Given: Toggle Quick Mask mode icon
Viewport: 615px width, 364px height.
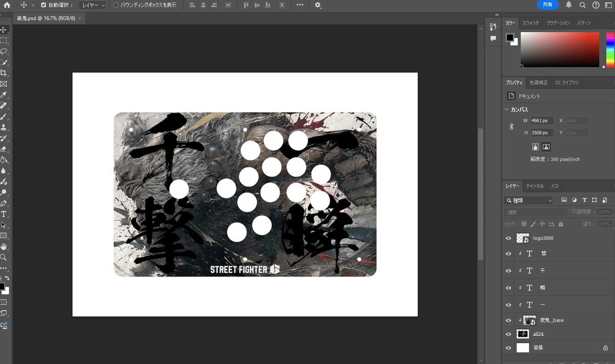Looking at the screenshot, I should point(4,302).
